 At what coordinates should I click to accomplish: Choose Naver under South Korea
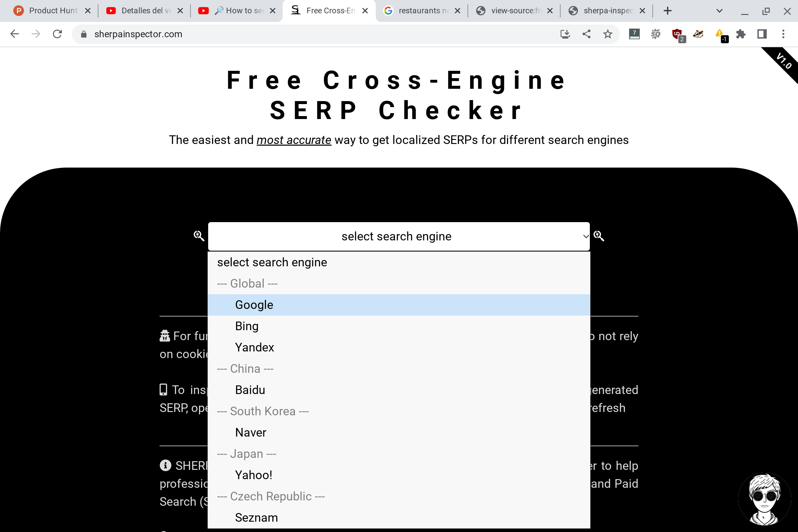pos(399,433)
